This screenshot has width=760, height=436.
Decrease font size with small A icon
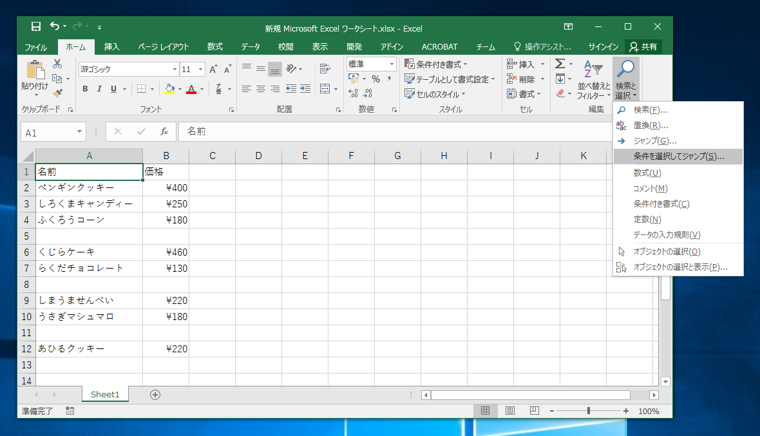point(227,69)
